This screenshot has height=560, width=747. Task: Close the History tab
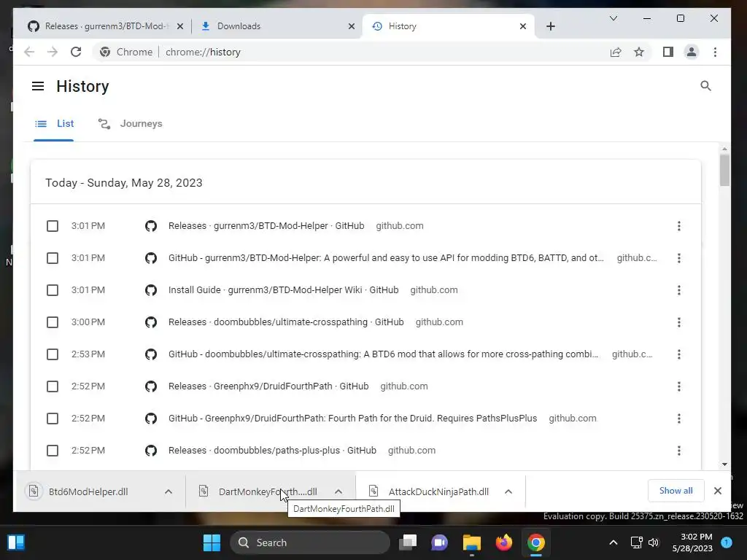coord(523,26)
